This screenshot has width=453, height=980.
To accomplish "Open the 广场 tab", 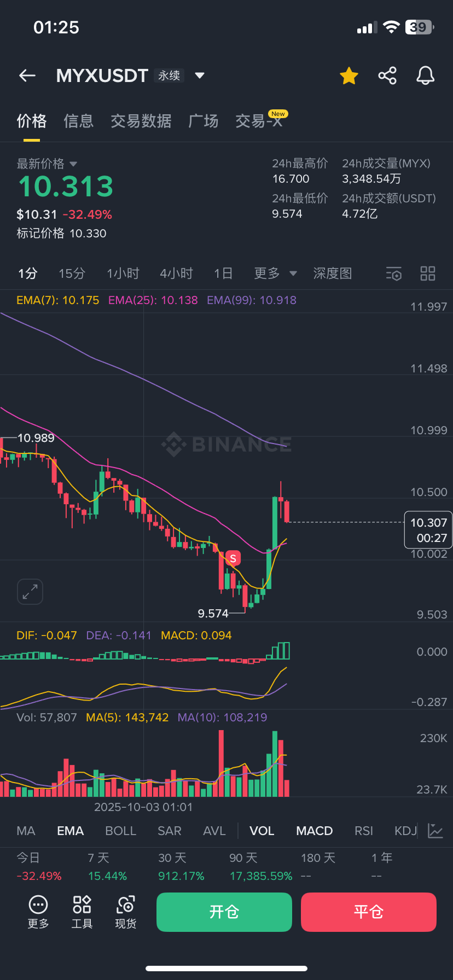I will coord(204,121).
